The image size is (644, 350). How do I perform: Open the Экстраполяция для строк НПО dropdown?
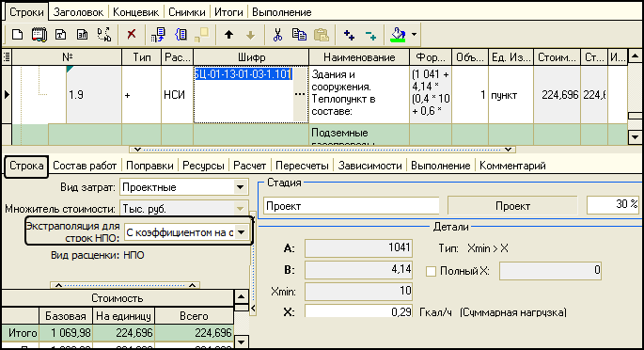(242, 232)
